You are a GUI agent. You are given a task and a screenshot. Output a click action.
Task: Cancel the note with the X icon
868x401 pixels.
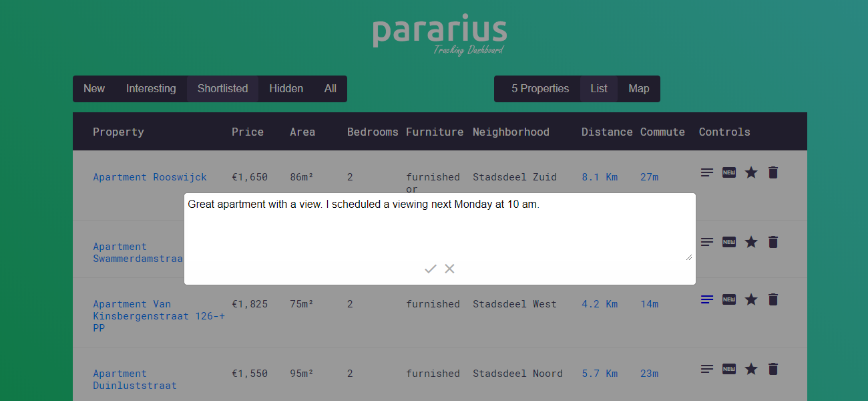click(449, 269)
